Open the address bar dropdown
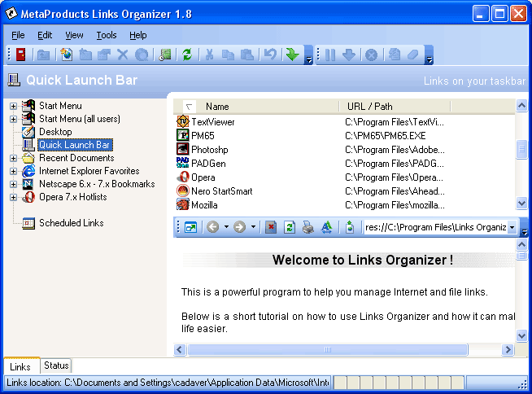The width and height of the screenshot is (532, 394). 512,227
